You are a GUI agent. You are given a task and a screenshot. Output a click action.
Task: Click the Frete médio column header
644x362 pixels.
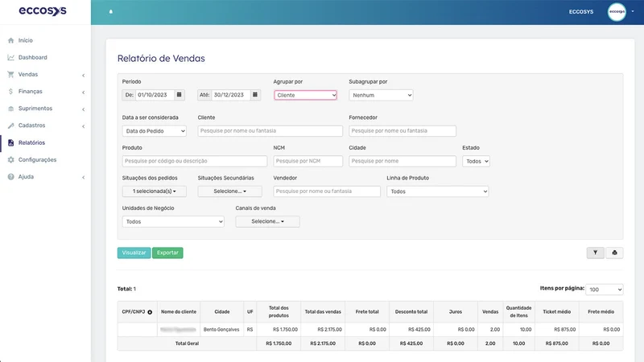[x=601, y=312]
